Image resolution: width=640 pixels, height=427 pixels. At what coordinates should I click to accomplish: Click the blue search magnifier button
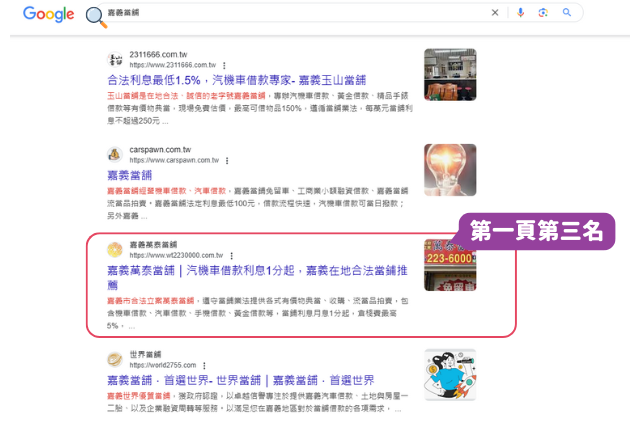tap(567, 13)
